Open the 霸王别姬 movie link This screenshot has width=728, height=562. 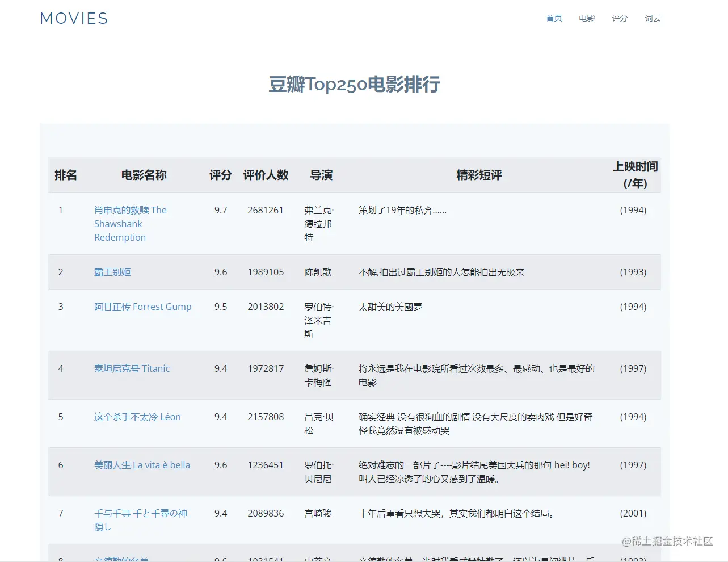pos(112,272)
